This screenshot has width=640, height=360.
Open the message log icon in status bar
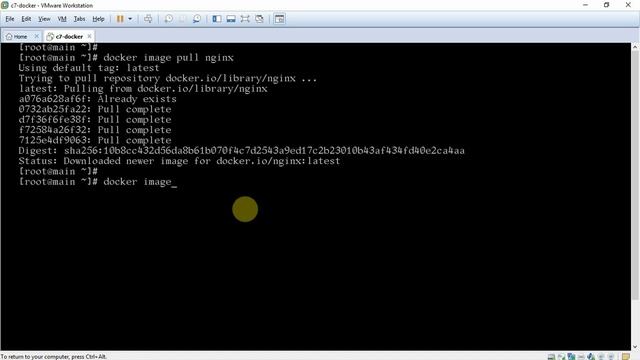click(626, 357)
